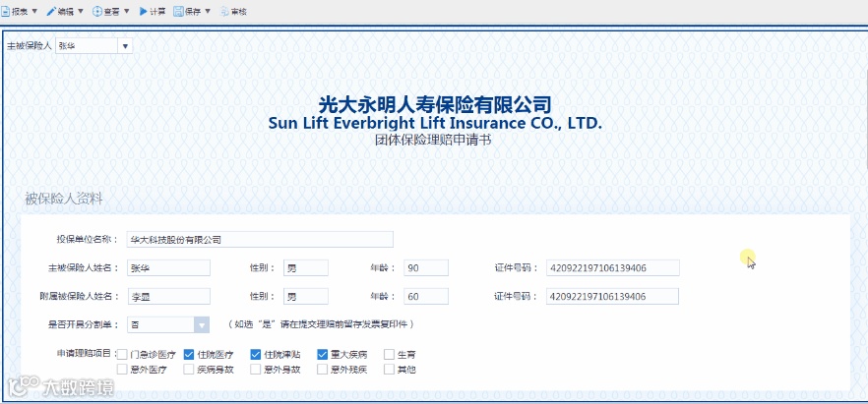Check the 其他 checkbox
The image size is (868, 404).
(x=389, y=370)
